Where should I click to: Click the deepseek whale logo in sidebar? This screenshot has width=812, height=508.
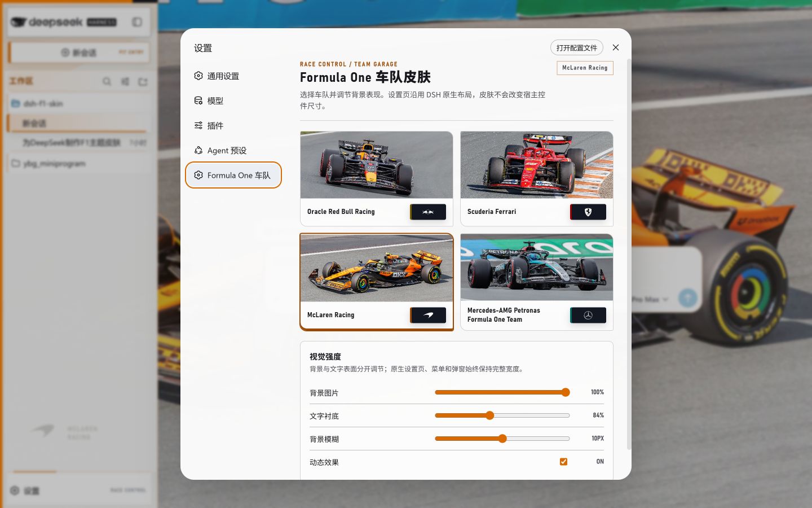19,22
